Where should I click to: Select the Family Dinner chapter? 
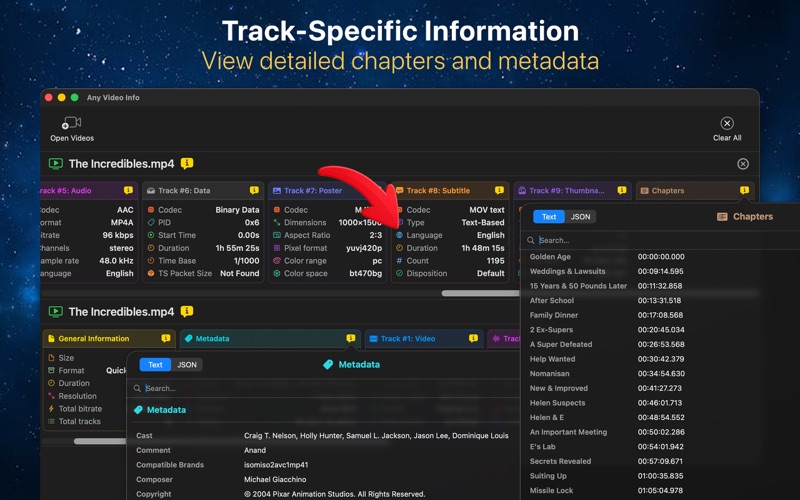click(658, 315)
